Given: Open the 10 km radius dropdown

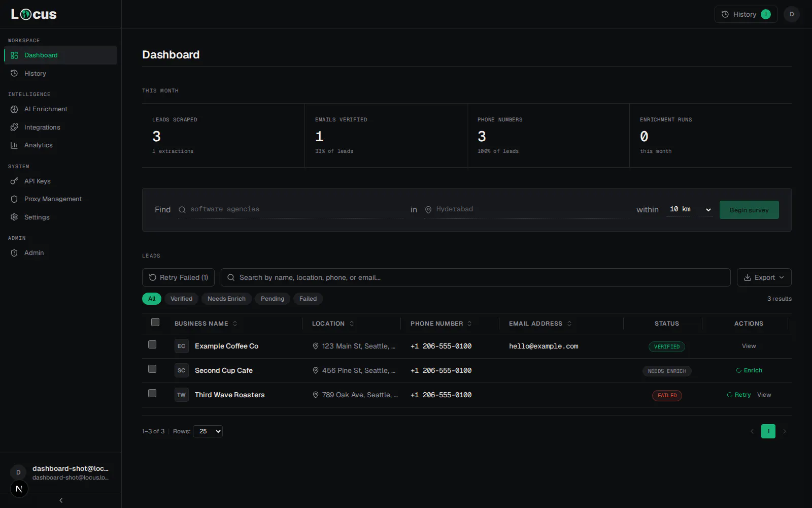Looking at the screenshot, I should point(689,209).
